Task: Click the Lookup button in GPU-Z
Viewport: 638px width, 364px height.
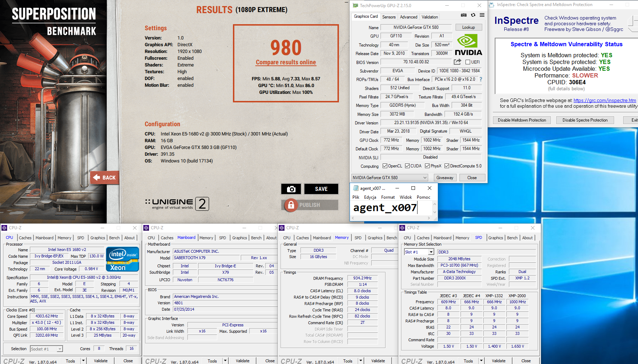Action: click(468, 27)
